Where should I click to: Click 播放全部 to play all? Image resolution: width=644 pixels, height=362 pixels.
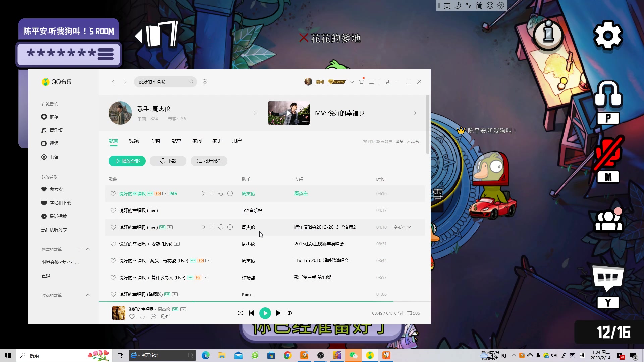tap(127, 161)
